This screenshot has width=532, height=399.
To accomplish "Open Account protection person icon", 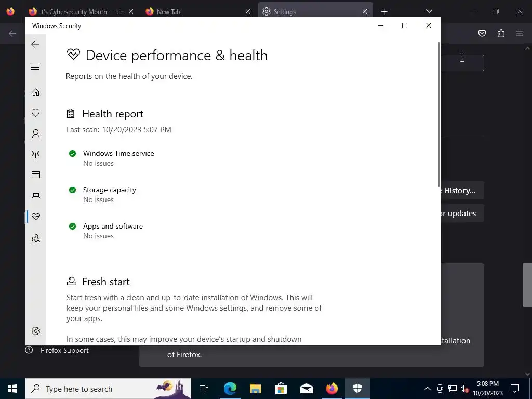I will 36,134.
